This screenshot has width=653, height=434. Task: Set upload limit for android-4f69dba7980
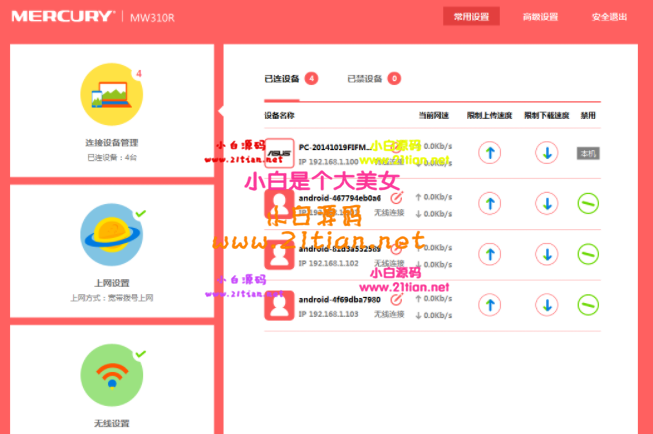pyautogui.click(x=488, y=304)
